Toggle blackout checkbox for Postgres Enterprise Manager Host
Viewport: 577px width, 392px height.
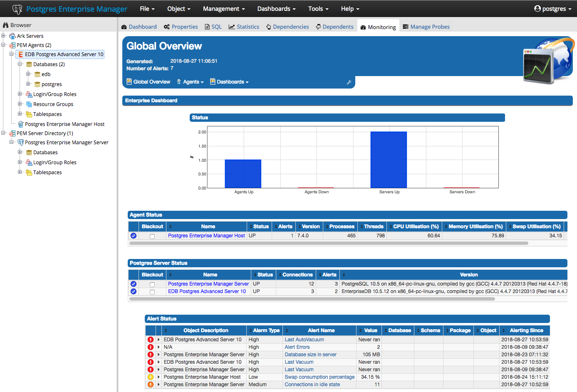[x=152, y=237]
